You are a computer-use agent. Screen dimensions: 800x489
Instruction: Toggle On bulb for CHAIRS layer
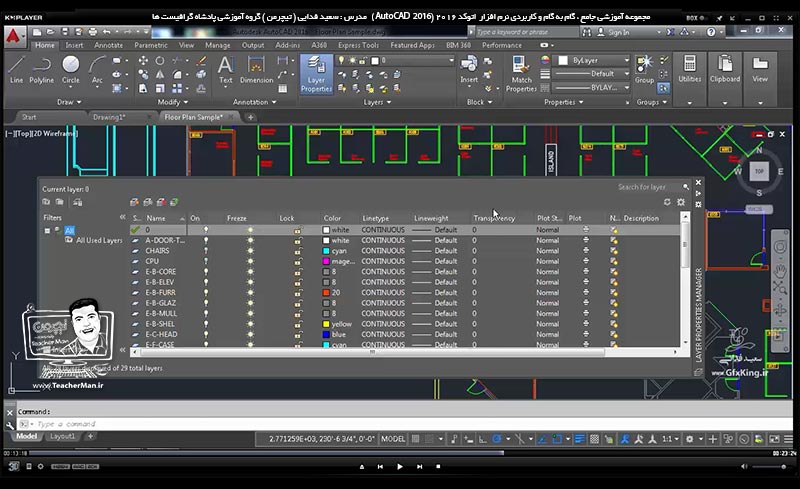pos(206,251)
